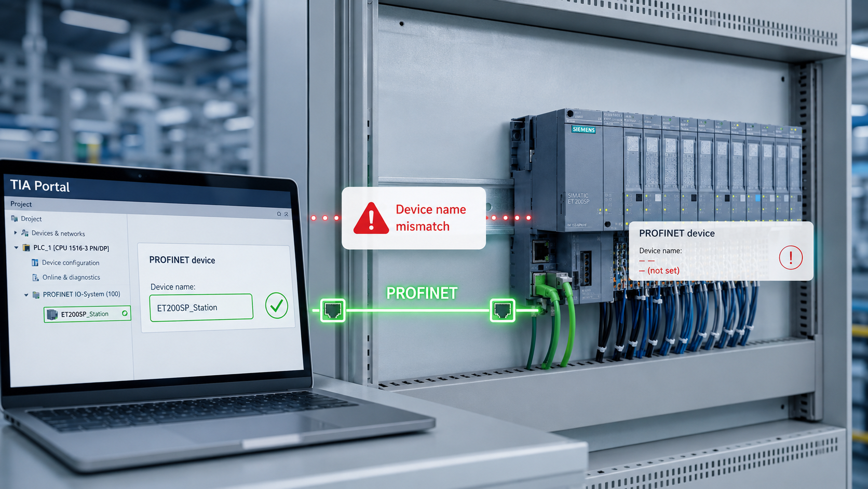Click the TIA Portal title text
Screen dimensions: 868x489
pos(40,186)
